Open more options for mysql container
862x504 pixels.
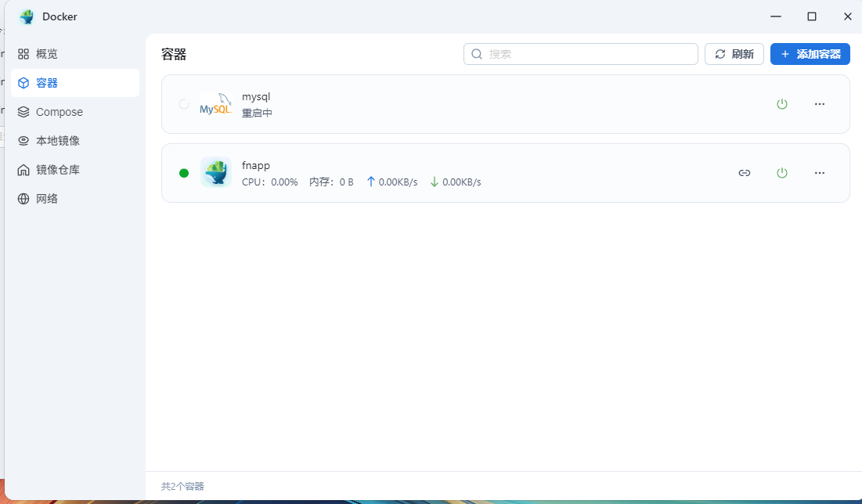(x=819, y=104)
